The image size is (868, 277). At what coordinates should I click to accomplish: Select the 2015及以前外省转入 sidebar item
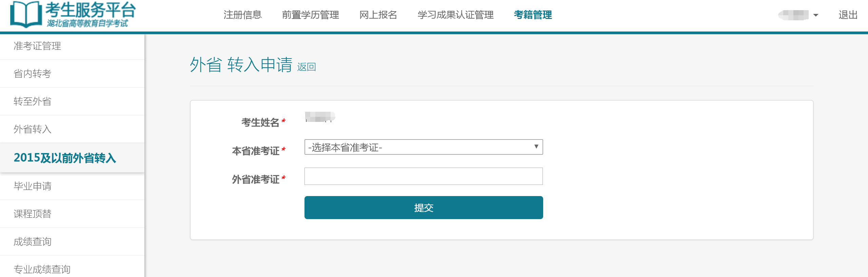coord(65,158)
